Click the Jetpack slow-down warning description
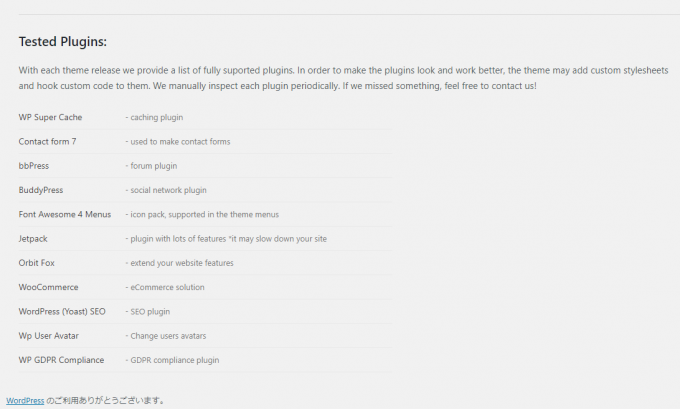The image size is (680, 409). tap(226, 239)
